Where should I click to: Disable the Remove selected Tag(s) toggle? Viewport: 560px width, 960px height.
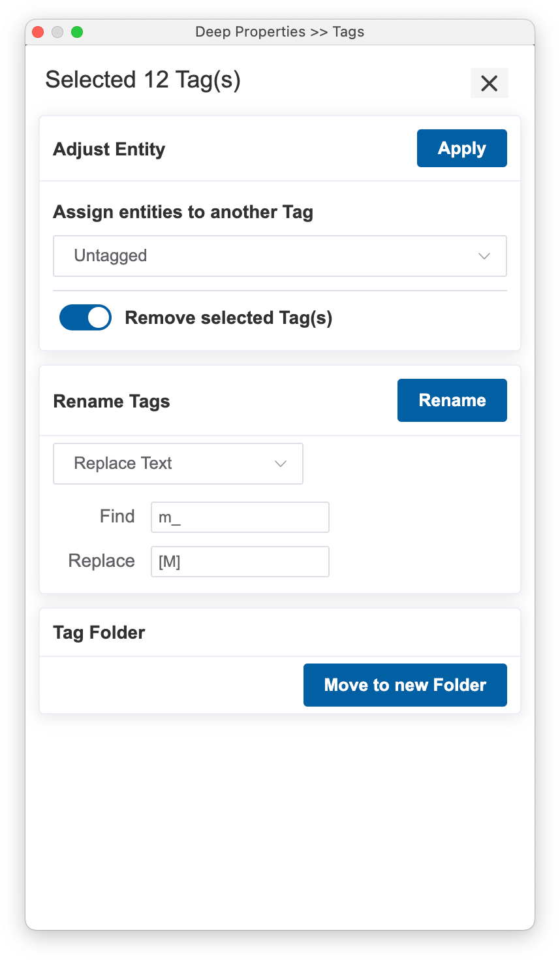pyautogui.click(x=86, y=317)
